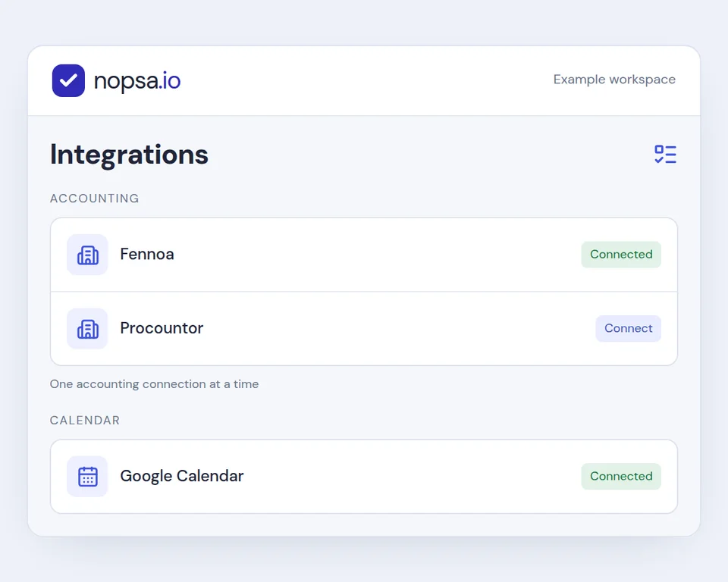Select the Fennoa integration name
The height and width of the screenshot is (582, 728).
[146, 255]
